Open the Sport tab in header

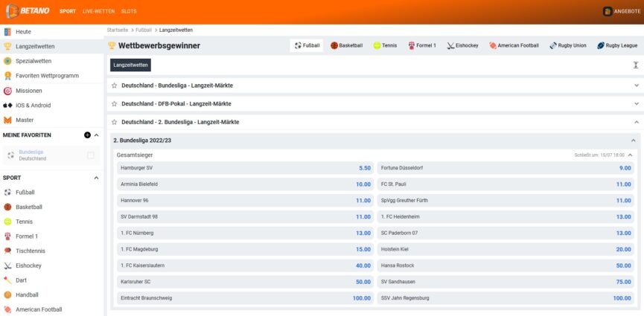click(68, 11)
